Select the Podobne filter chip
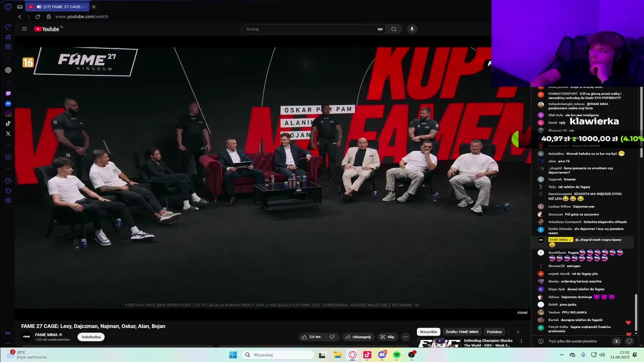Image resolution: width=644 pixels, height=362 pixels. click(495, 332)
